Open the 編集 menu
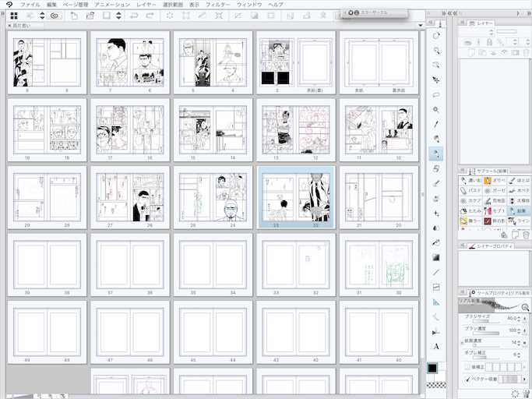The image size is (532, 399). click(x=51, y=5)
